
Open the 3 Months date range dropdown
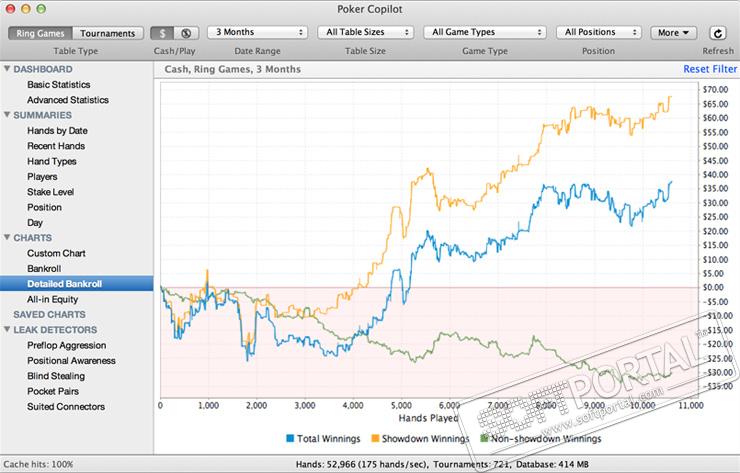258,32
